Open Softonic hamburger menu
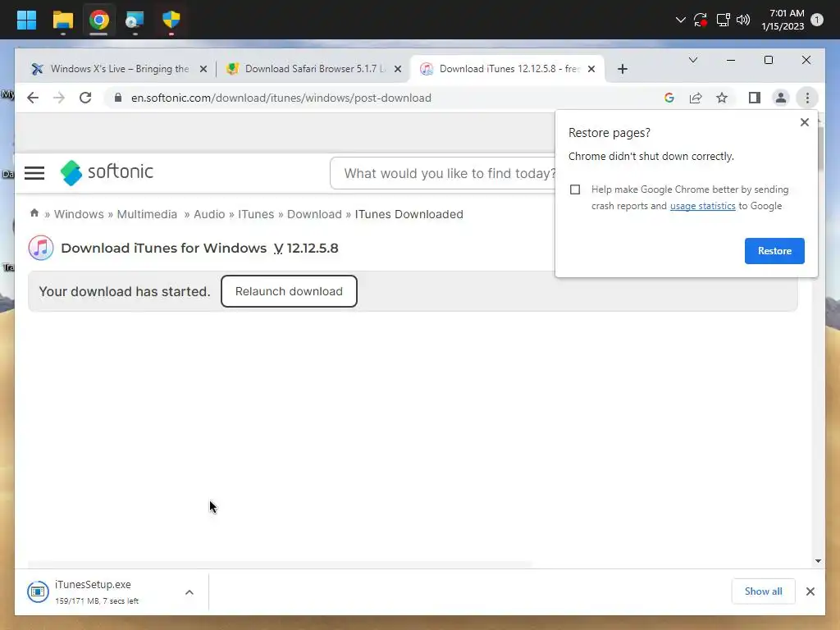 34,172
